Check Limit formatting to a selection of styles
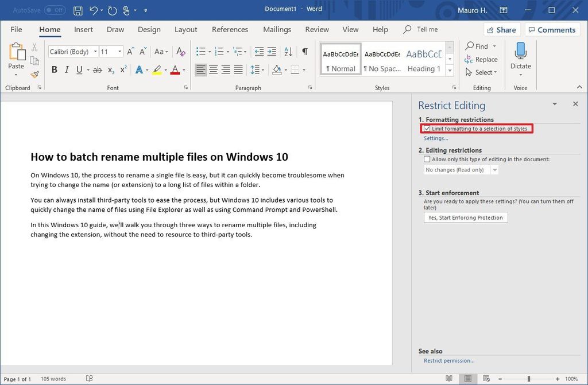 point(427,129)
